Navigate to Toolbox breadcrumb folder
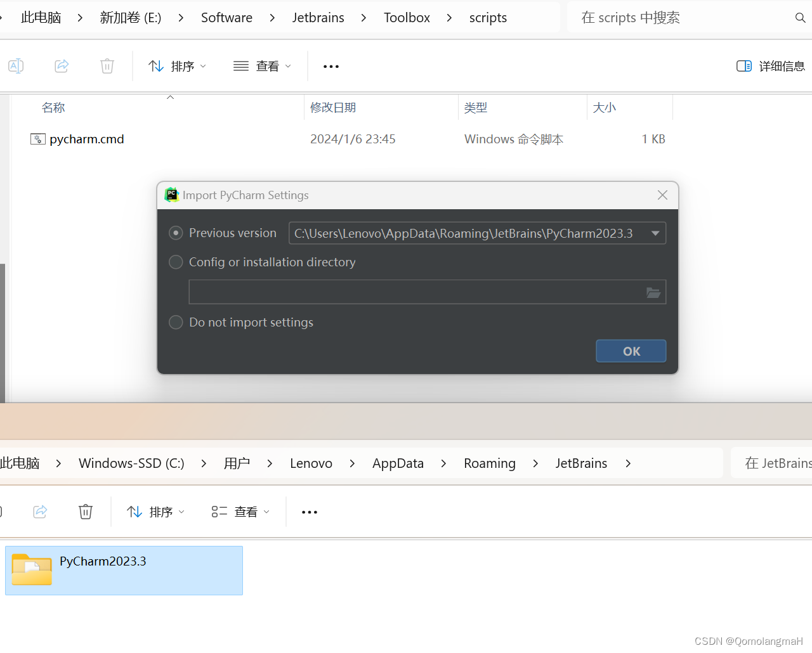812x653 pixels. pos(407,18)
